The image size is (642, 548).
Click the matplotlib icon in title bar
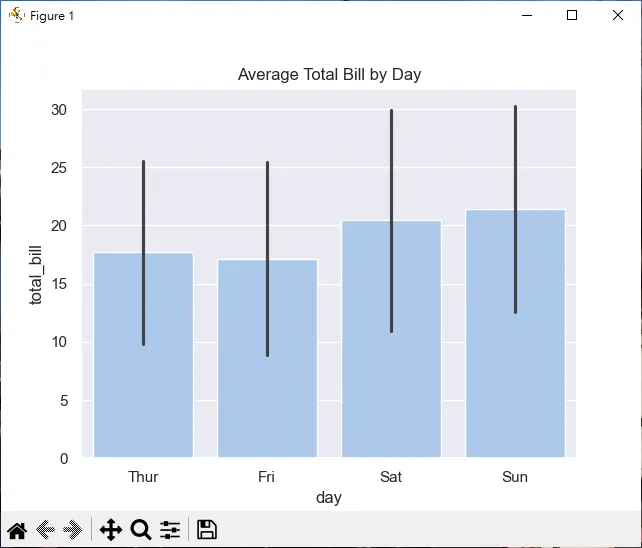[x=16, y=16]
